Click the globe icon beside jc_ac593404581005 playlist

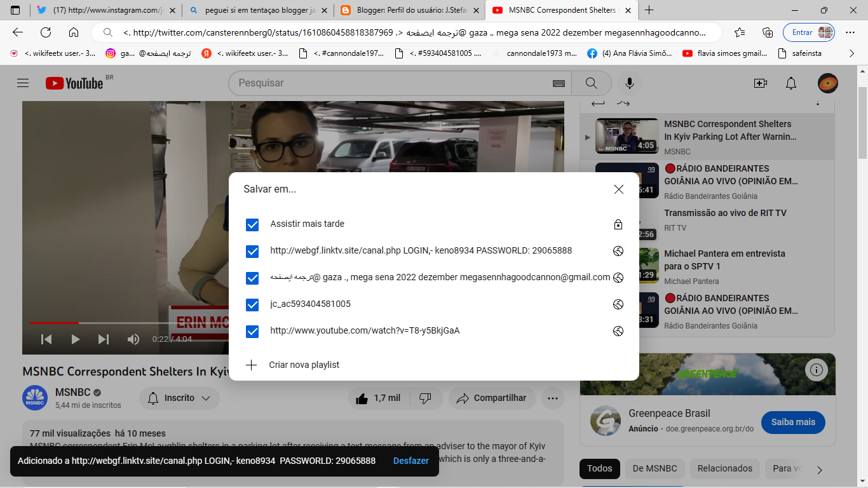[618, 304]
